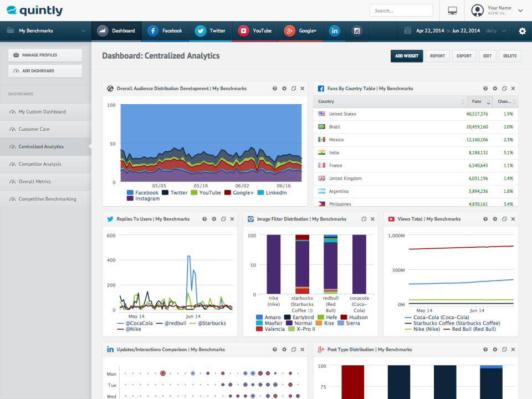Click the Manage Profiles button
The width and height of the screenshot is (532, 399).
(x=45, y=55)
